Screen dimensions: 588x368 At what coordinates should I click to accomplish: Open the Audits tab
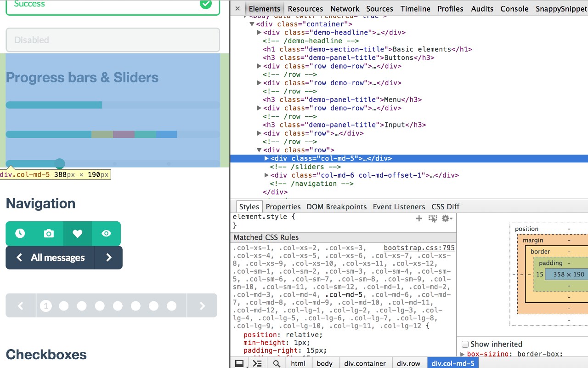pyautogui.click(x=482, y=8)
